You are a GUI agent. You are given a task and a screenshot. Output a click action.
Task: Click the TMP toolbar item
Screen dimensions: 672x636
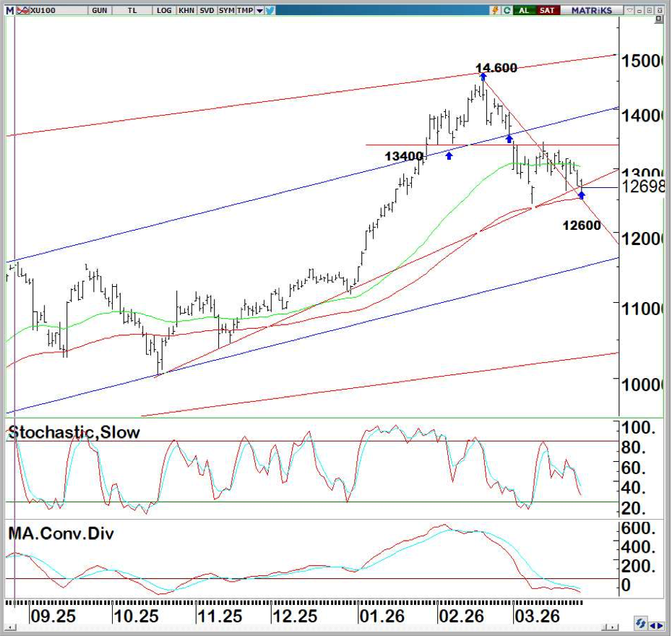coord(245,11)
